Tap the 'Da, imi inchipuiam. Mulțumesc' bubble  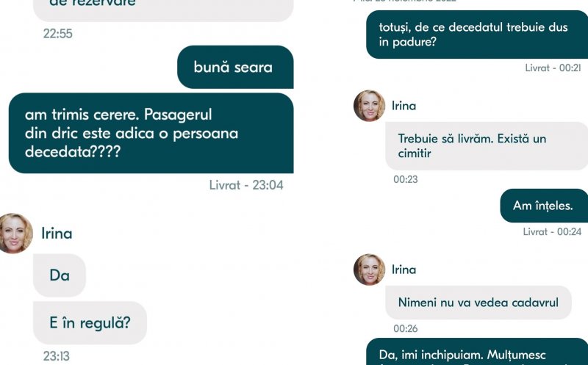tap(477, 352)
